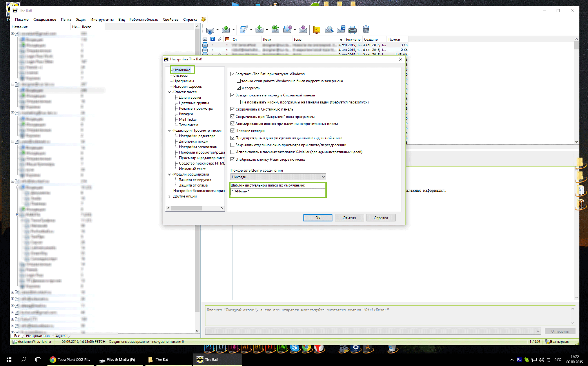Toggle Всегда показывать иконку в Системной панели
588x366 pixels.
point(232,95)
